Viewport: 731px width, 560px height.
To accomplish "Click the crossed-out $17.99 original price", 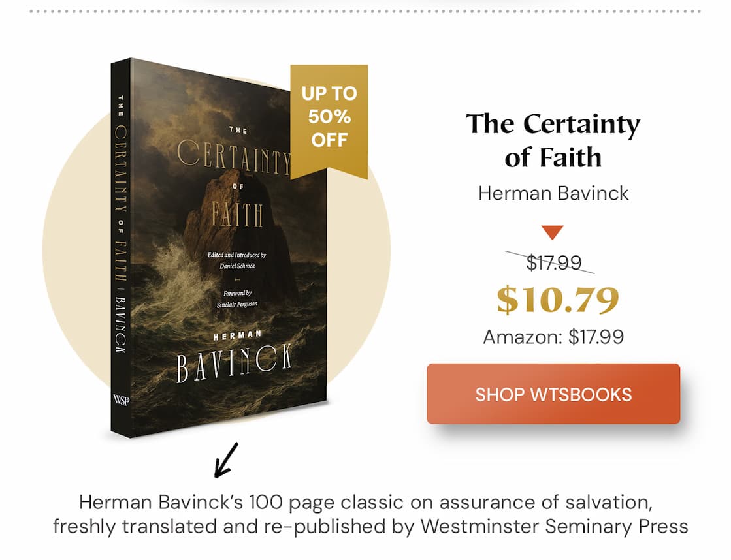I will pyautogui.click(x=553, y=261).
